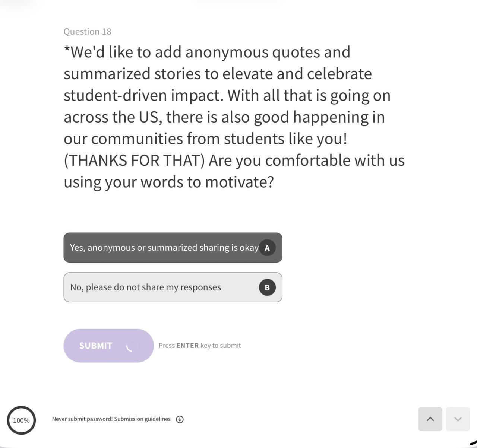This screenshot has width=477, height=448.
Task: Click the phrase "student-driven impact" in the question
Action: coord(143,95)
